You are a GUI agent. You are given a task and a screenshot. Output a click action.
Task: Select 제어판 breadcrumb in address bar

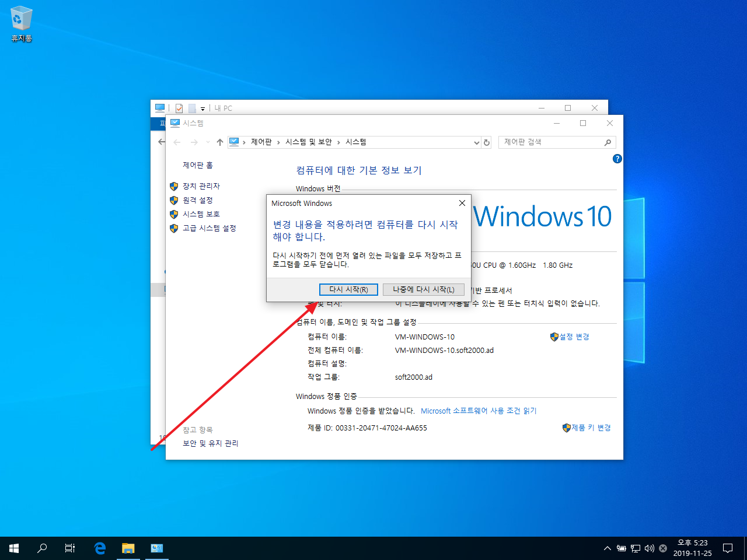click(x=261, y=142)
